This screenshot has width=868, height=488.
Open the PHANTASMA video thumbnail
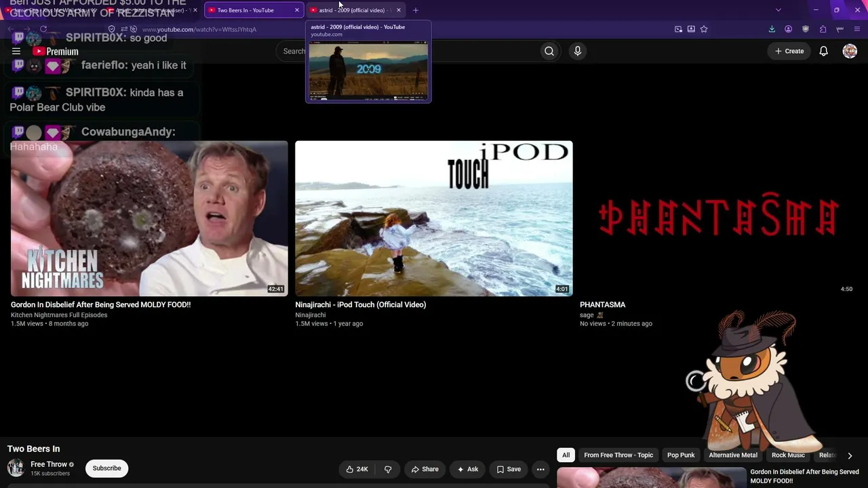(x=719, y=218)
